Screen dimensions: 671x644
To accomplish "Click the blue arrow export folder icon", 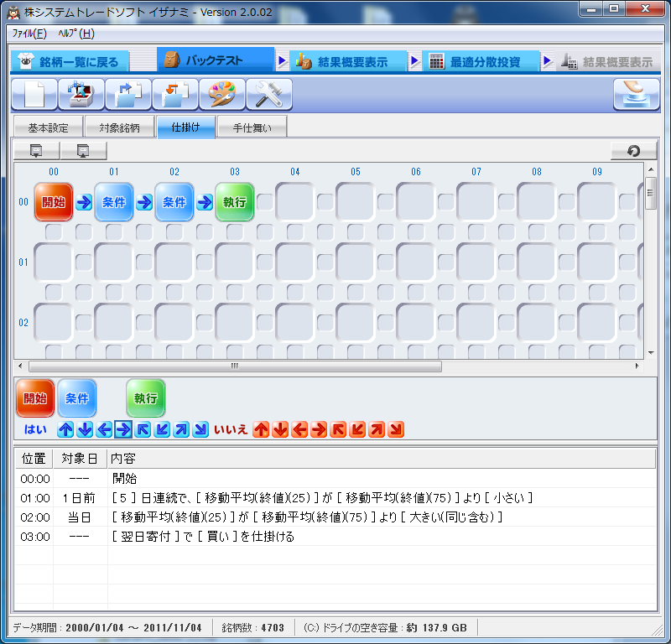I will [x=128, y=94].
